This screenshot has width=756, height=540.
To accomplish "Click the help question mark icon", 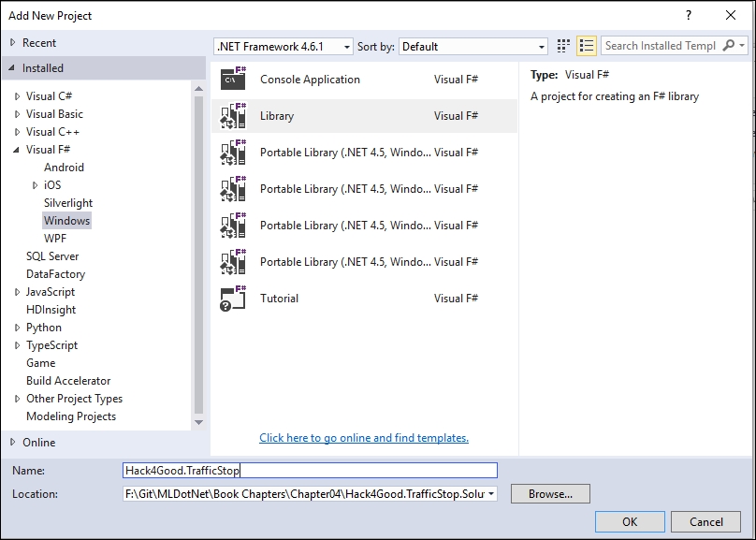I will (x=689, y=15).
